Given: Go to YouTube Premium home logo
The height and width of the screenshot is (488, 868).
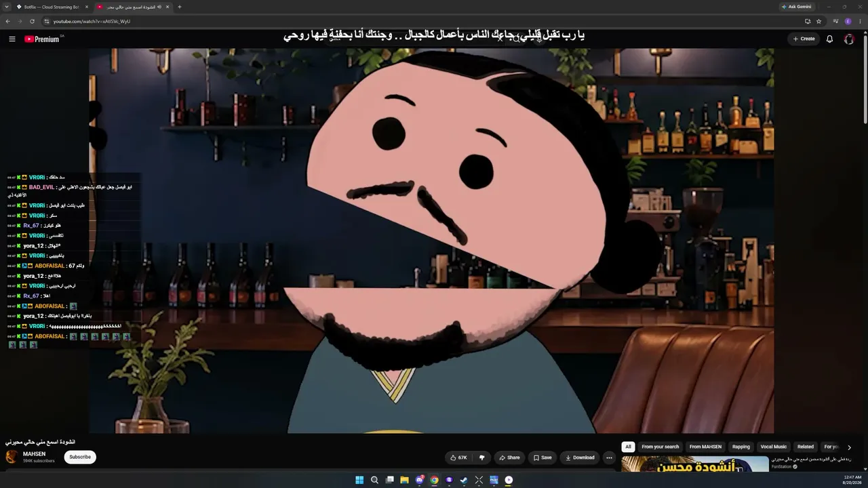Looking at the screenshot, I should tap(42, 39).
